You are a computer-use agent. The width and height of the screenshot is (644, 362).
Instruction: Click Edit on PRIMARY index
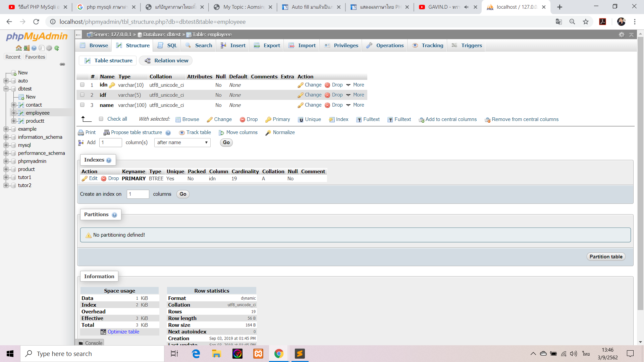click(x=90, y=178)
